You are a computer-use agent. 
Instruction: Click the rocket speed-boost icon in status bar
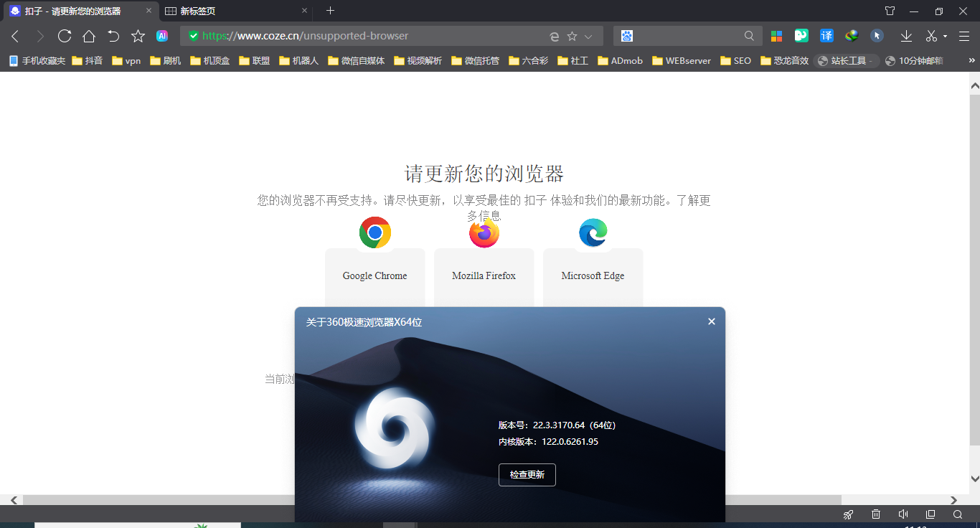848,514
